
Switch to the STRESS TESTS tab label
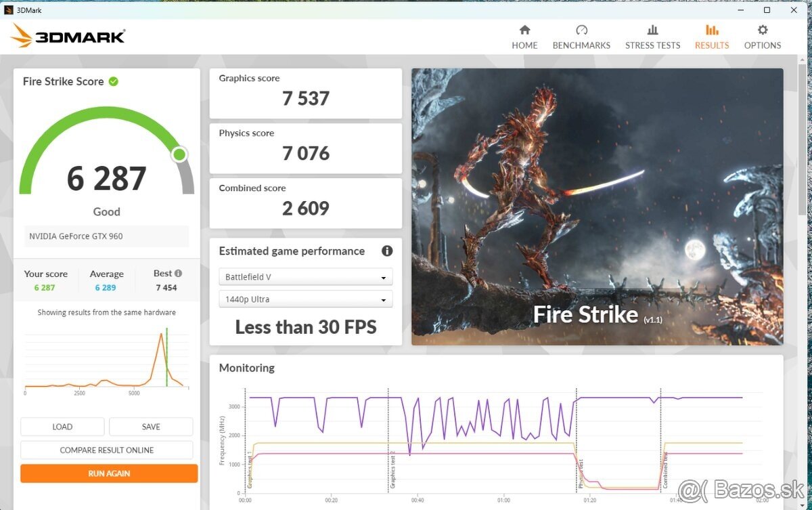coord(652,45)
